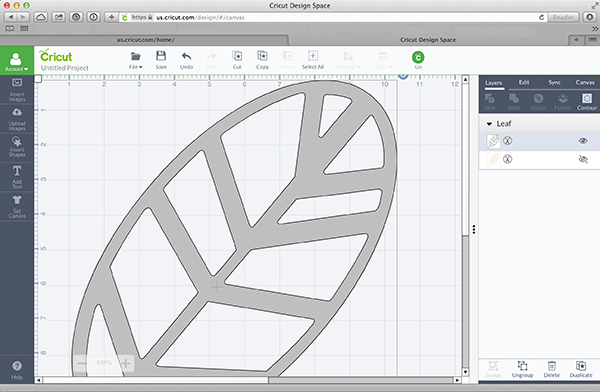Zoom in with the plus button
600x392 pixels.
126,363
